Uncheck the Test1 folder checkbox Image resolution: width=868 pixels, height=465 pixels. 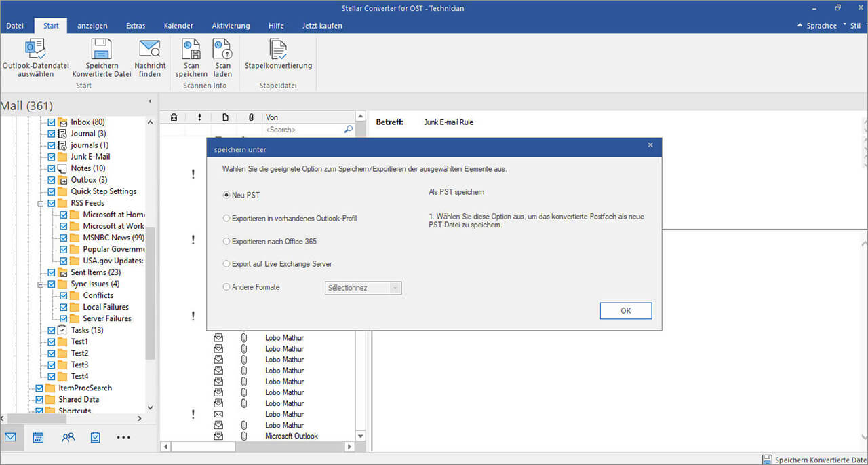click(x=51, y=341)
